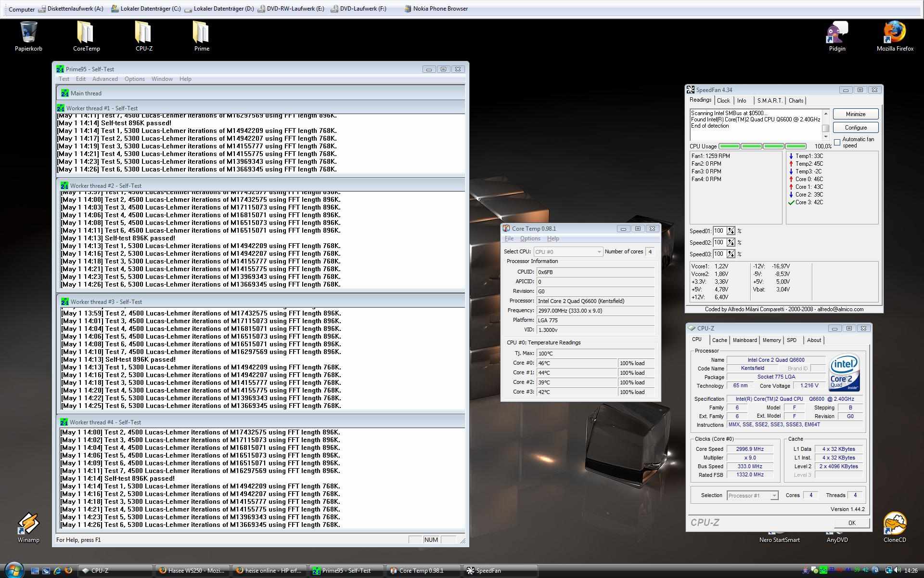
Task: Click the Windows Start orb
Action: [x=14, y=570]
